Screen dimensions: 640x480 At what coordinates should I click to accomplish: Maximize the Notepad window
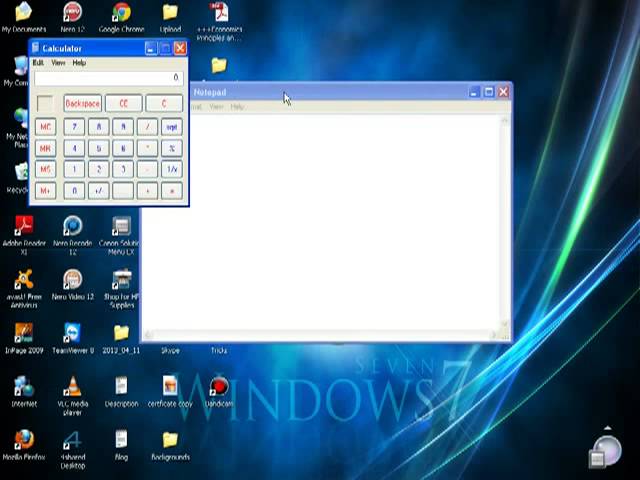click(489, 92)
